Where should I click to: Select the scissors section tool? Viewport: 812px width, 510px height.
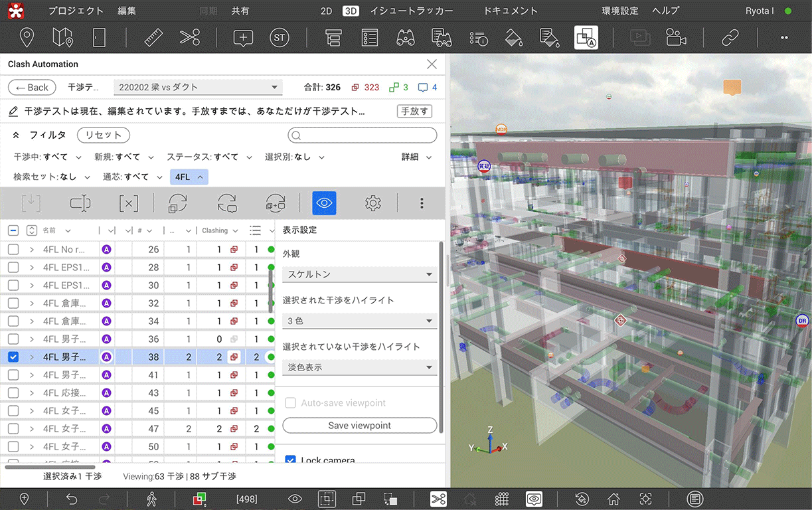pyautogui.click(x=190, y=37)
